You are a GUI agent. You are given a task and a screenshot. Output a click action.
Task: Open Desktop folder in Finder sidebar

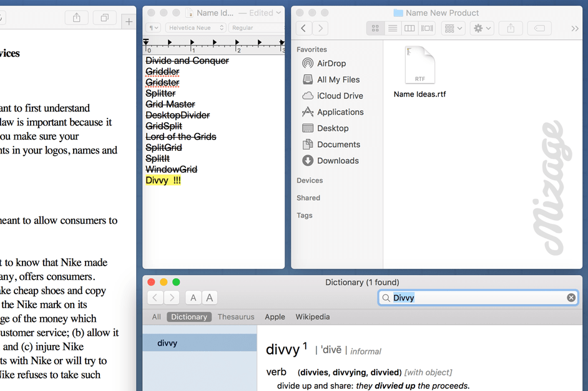325,128
